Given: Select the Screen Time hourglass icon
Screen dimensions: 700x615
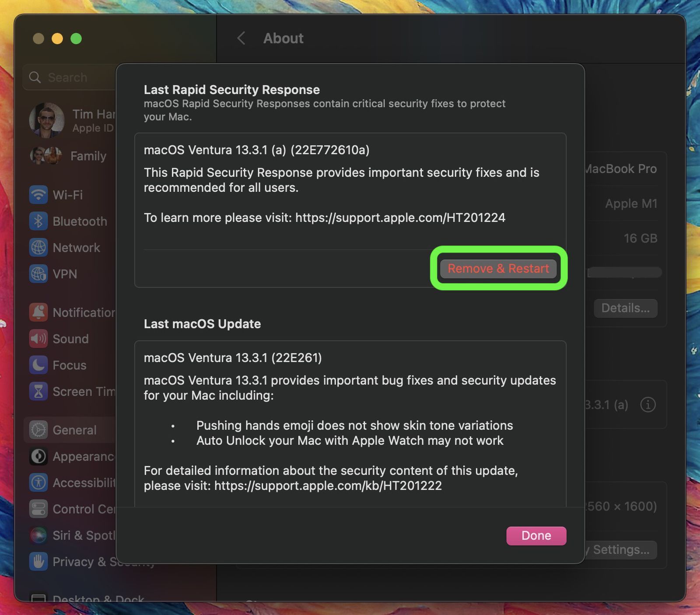Looking at the screenshot, I should pos(38,391).
